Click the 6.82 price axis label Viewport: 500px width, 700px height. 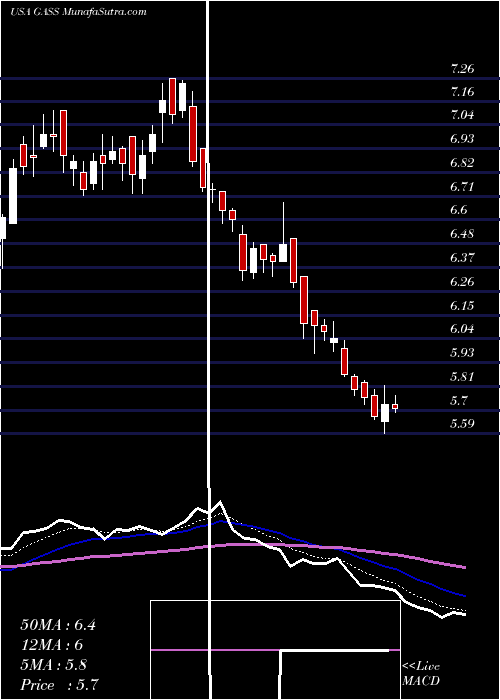coord(462,163)
